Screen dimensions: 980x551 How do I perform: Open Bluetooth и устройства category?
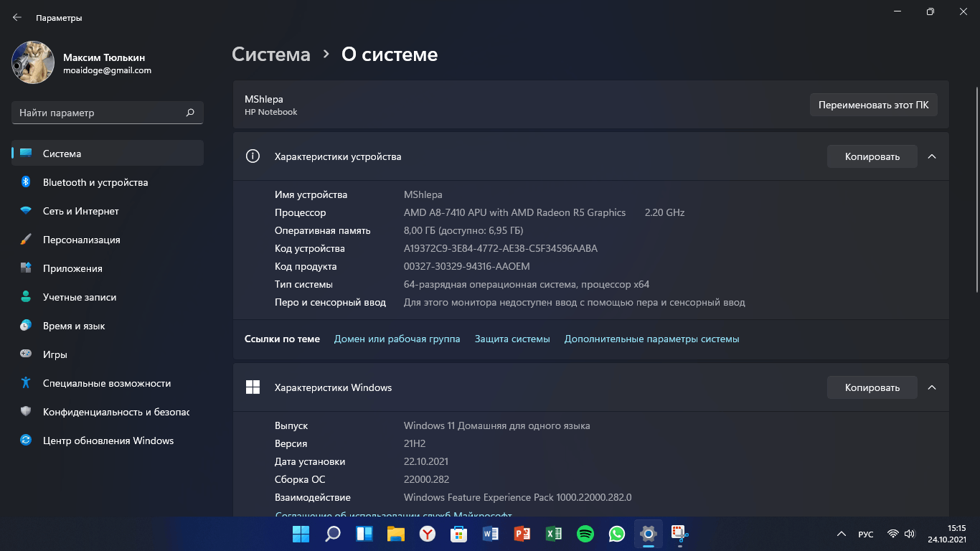click(108, 182)
